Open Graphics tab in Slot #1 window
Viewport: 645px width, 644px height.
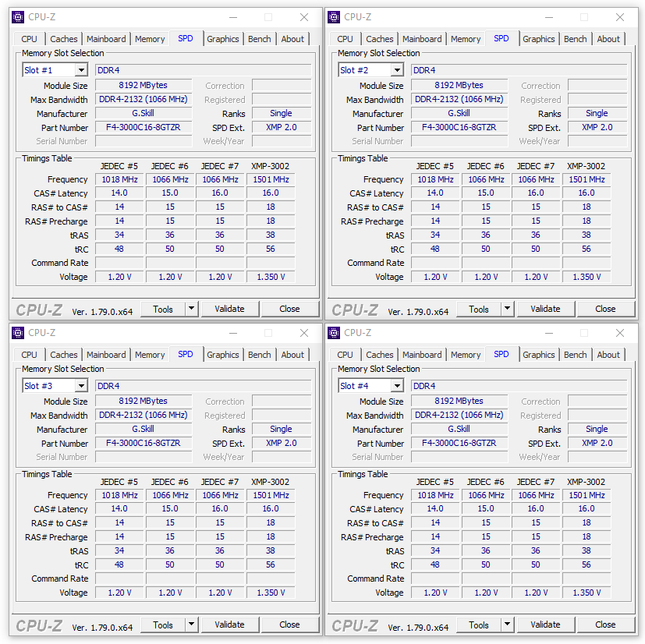pyautogui.click(x=223, y=39)
